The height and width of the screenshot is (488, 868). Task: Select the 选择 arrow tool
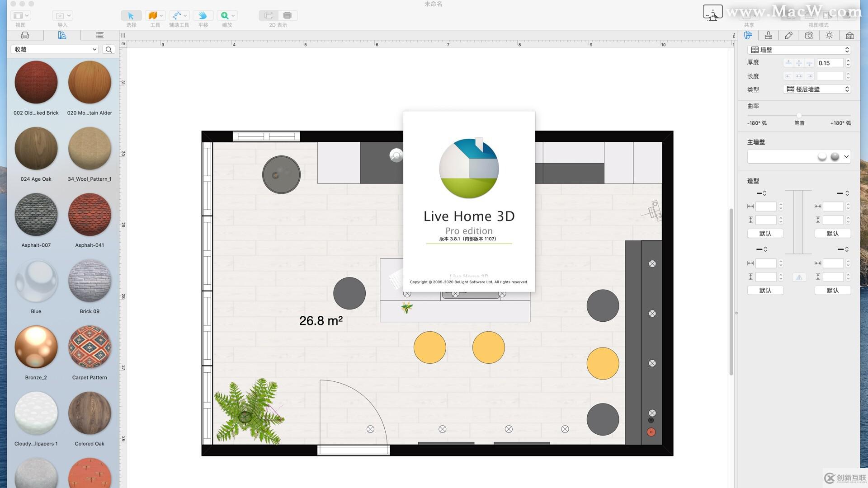pyautogui.click(x=131, y=15)
